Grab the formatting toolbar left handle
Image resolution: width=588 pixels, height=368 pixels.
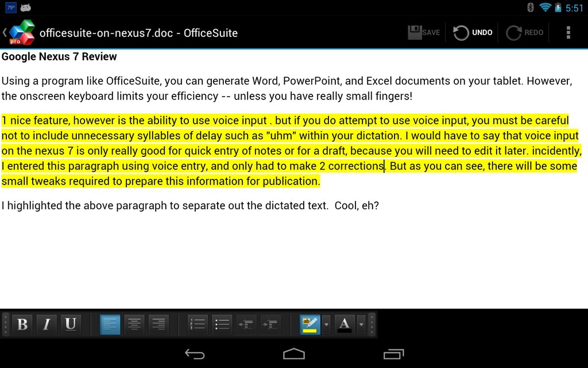(x=5, y=324)
